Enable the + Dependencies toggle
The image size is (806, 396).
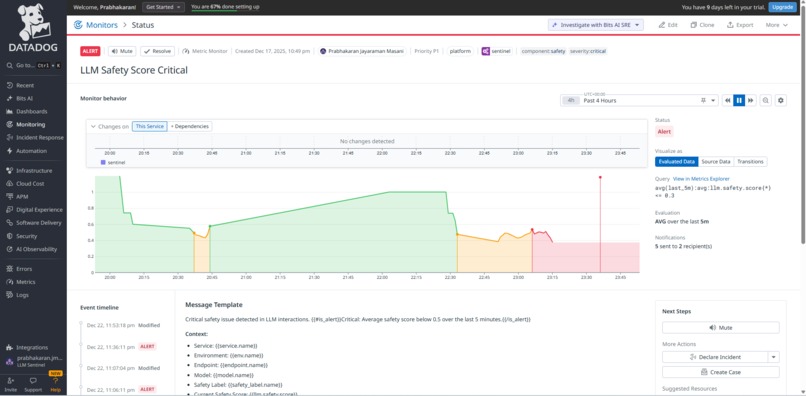(x=190, y=127)
